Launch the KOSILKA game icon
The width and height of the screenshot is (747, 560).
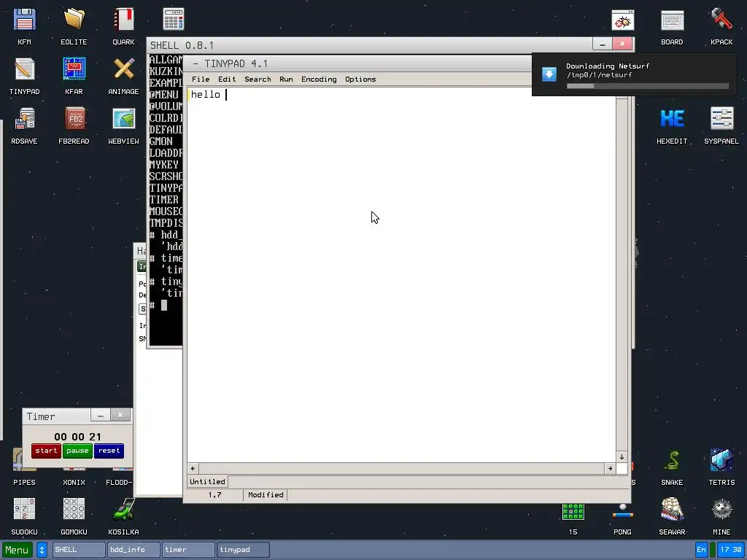123,516
